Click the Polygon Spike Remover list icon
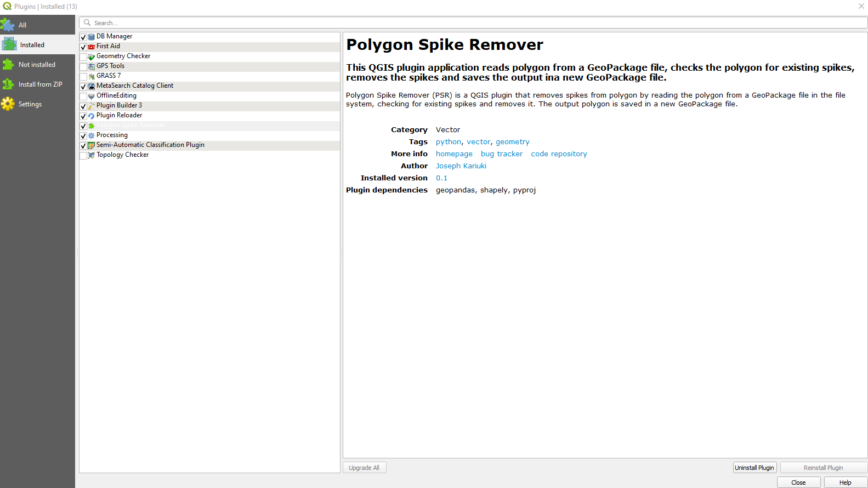This screenshot has width=868, height=488. point(92,126)
